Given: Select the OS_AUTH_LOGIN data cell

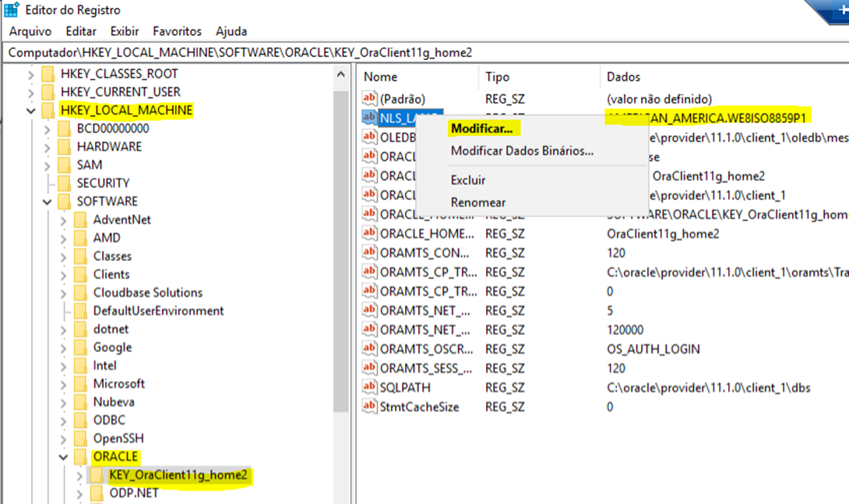Looking at the screenshot, I should 653,349.
